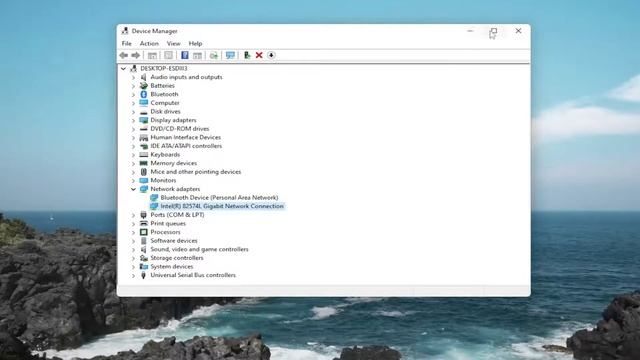Select the DVD/CD-ROM drives label
This screenshot has height=360, width=640.
[180, 129]
